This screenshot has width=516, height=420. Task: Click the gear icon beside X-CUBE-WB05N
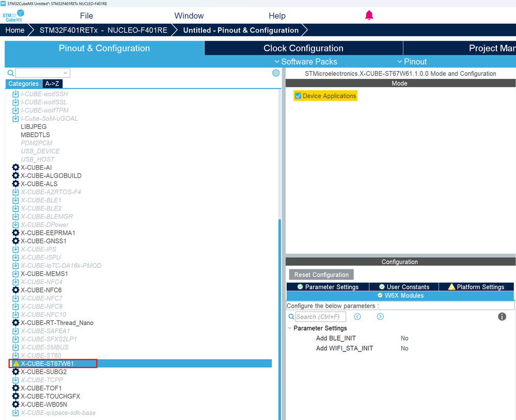click(x=15, y=405)
